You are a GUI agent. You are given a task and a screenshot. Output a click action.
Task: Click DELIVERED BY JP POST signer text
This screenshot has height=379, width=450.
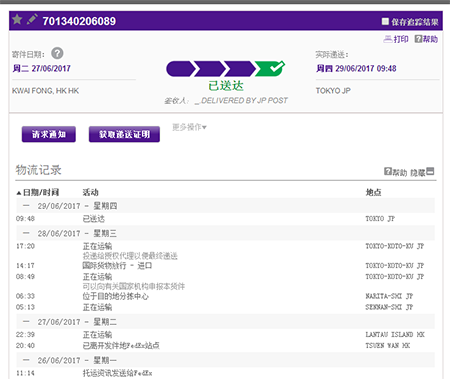(244, 100)
